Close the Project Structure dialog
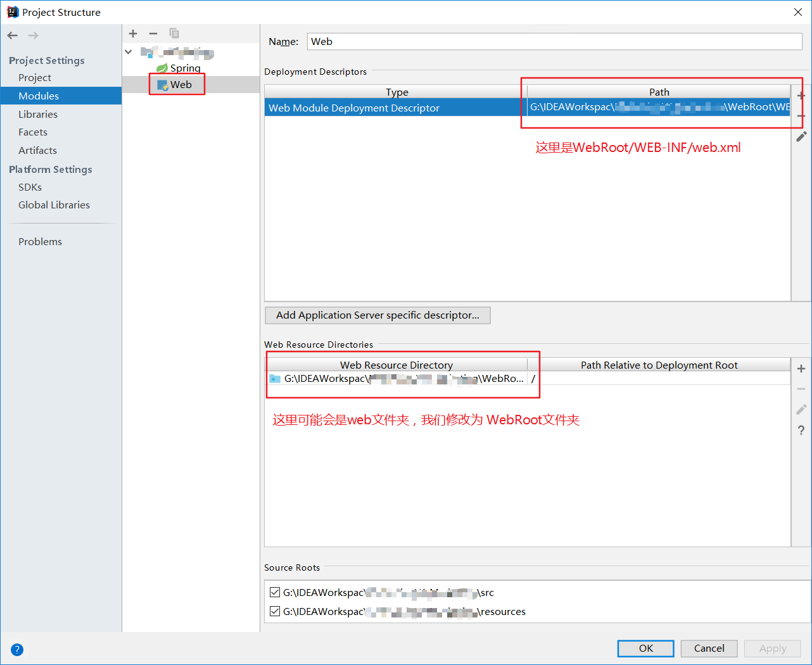 coord(798,12)
